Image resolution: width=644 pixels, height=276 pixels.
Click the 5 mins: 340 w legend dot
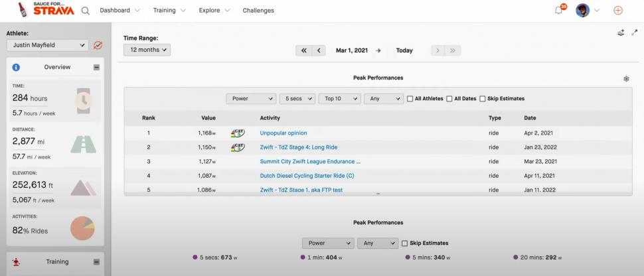point(408,257)
